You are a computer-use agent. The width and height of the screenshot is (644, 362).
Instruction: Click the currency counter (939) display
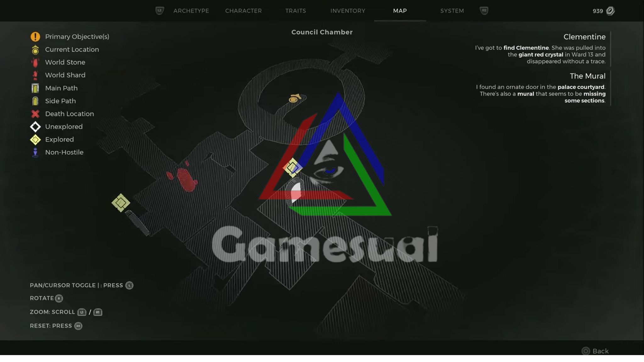click(x=602, y=10)
